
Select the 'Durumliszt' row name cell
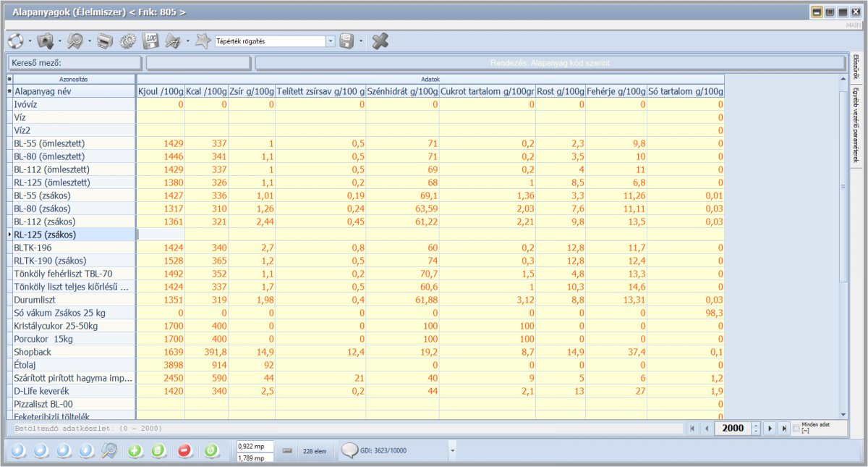(x=74, y=300)
